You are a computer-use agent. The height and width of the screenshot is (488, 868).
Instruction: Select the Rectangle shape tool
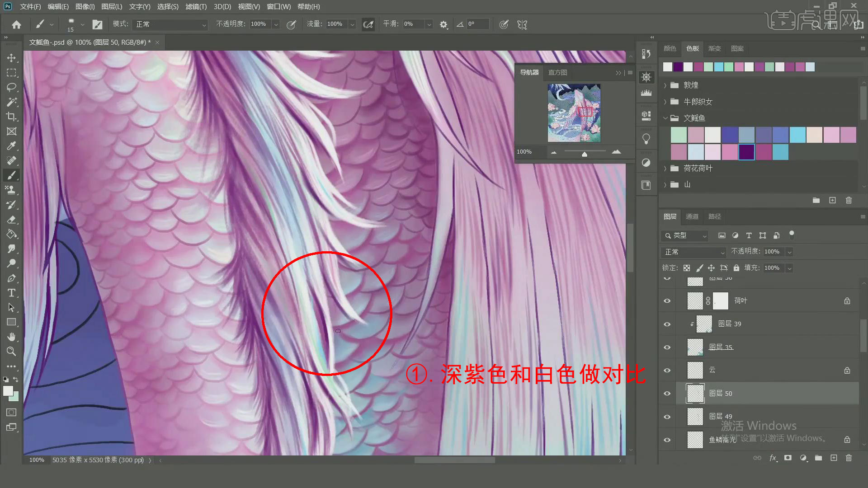point(11,322)
